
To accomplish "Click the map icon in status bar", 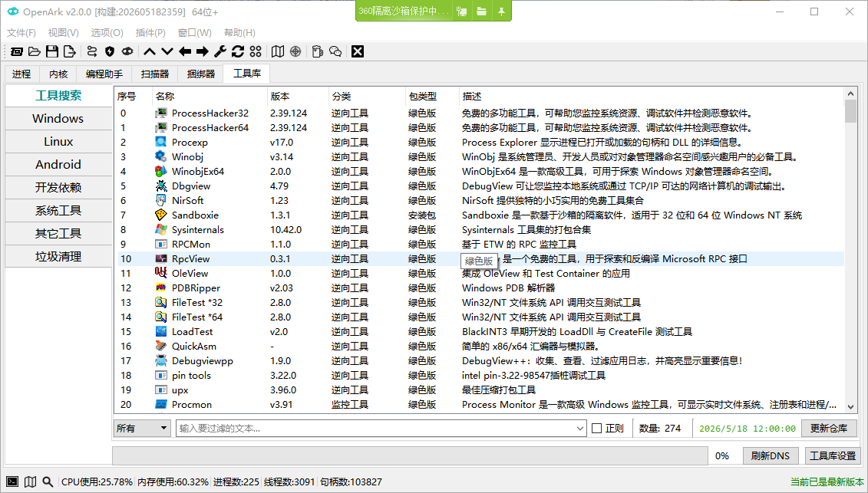I will point(31,482).
